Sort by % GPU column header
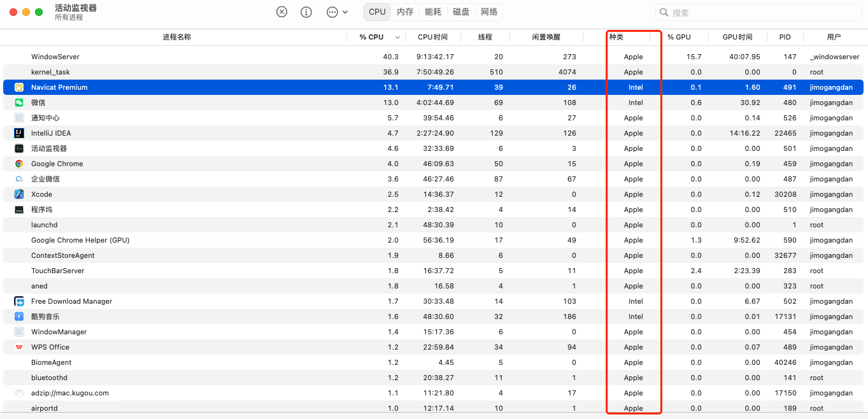 click(679, 37)
